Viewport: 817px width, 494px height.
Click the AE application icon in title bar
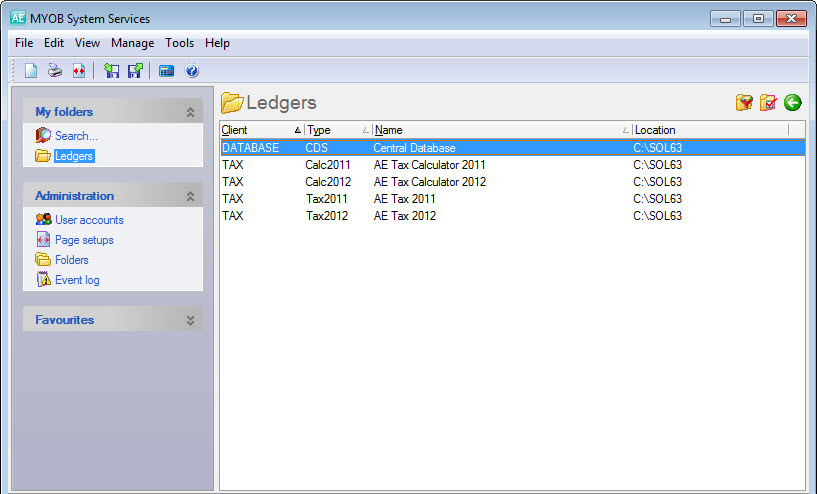[18, 18]
